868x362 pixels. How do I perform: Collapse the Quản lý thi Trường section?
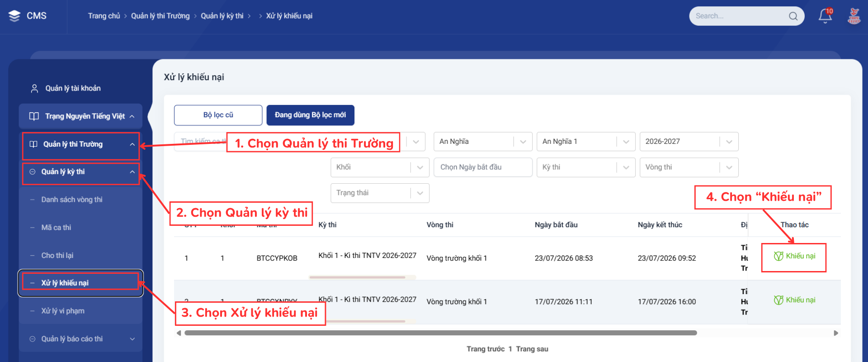[132, 144]
